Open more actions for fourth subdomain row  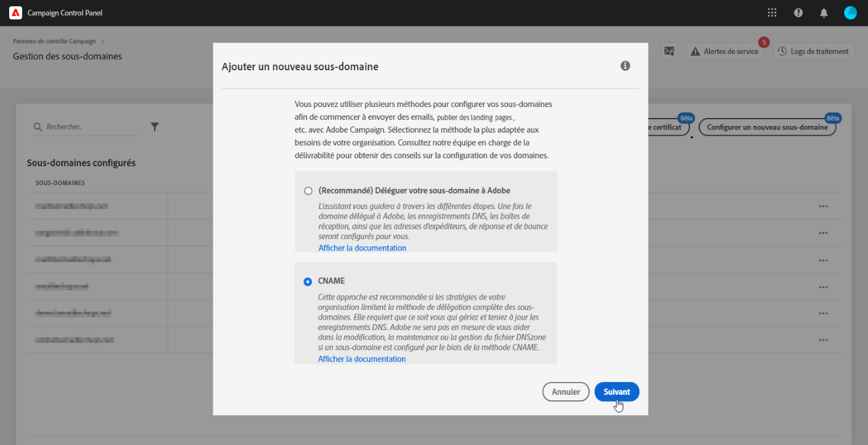[823, 286]
